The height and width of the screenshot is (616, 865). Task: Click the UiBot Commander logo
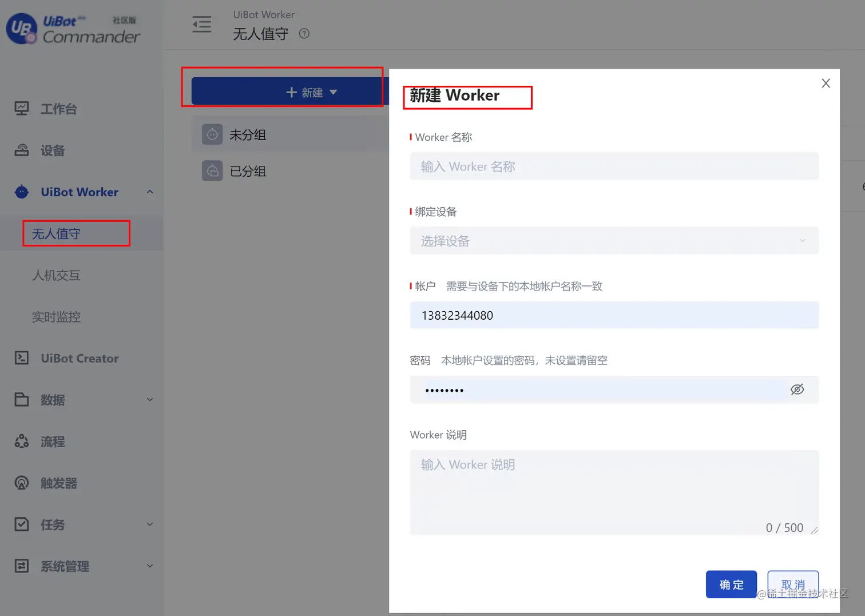pos(73,29)
